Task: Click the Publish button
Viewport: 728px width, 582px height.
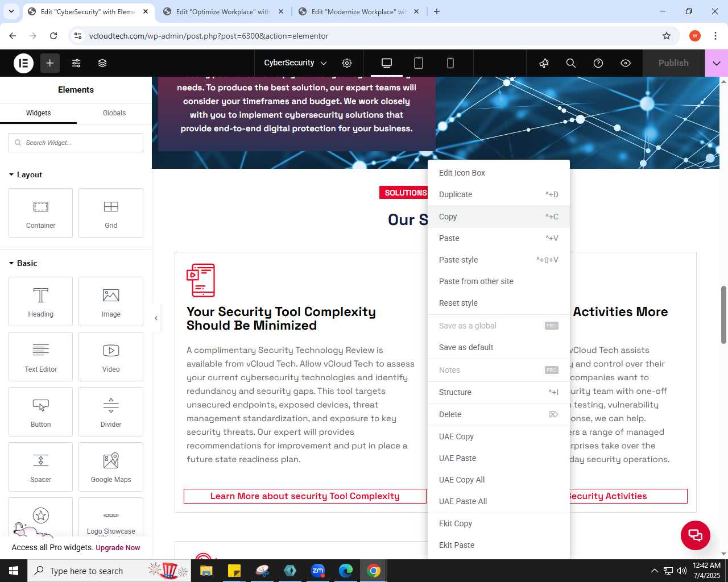Action: pos(673,63)
